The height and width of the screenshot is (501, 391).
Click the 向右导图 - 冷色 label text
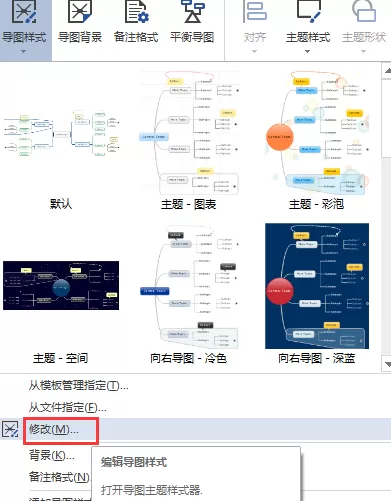[x=189, y=358]
